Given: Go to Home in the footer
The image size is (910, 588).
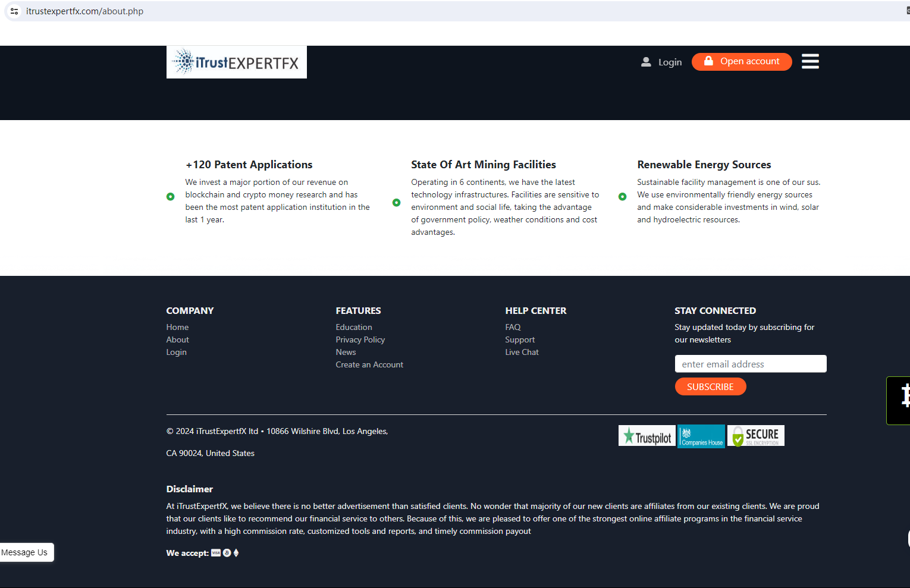Looking at the screenshot, I should point(177,327).
